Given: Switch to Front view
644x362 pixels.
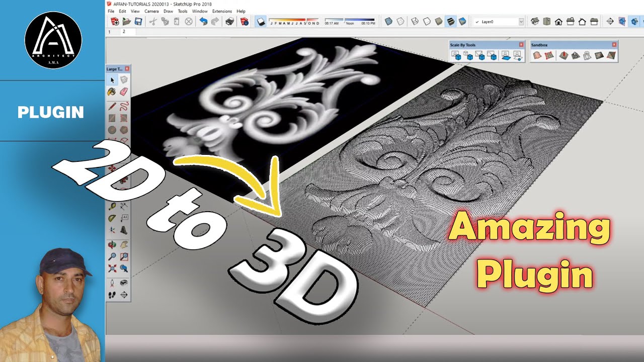Looking at the screenshot, I should click(x=558, y=22).
